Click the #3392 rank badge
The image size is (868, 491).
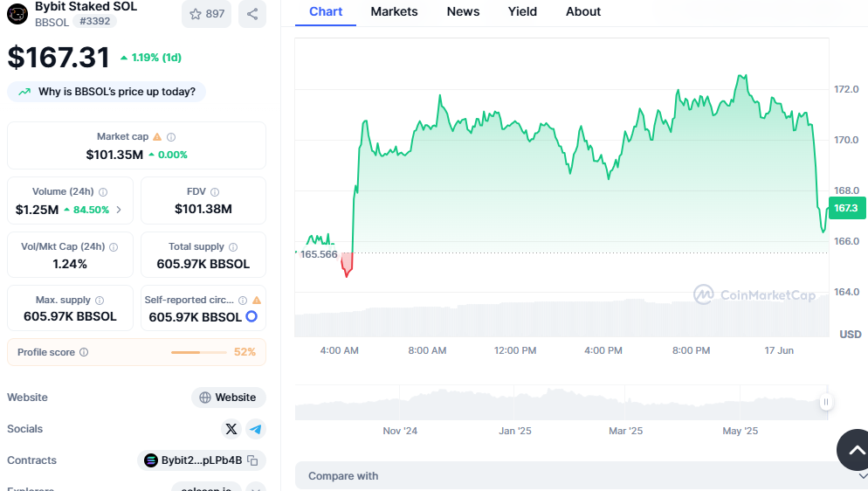point(94,22)
